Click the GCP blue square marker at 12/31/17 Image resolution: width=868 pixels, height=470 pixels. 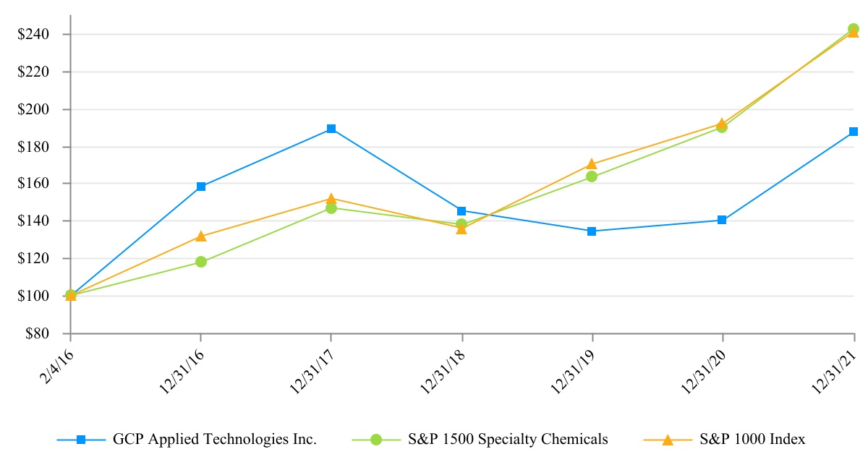[331, 129]
